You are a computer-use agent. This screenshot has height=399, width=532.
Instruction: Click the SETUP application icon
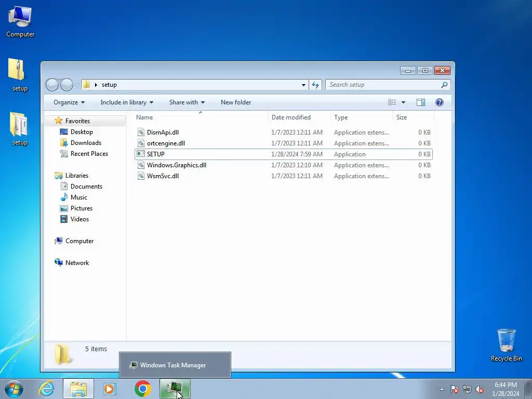141,154
